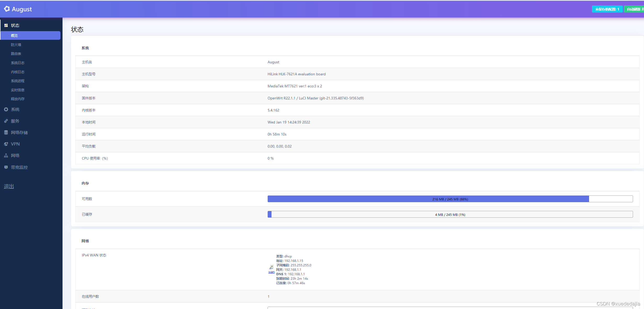644x309 pixels.
Task: Click the 退出 logout link
Action: click(9, 186)
